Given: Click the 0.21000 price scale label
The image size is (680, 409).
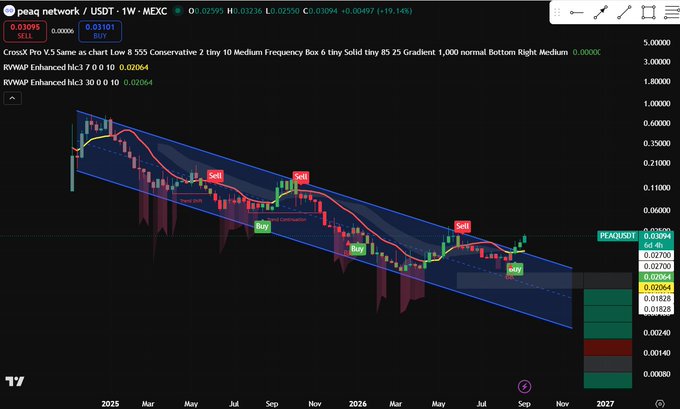Looking at the screenshot, I should (x=657, y=163).
